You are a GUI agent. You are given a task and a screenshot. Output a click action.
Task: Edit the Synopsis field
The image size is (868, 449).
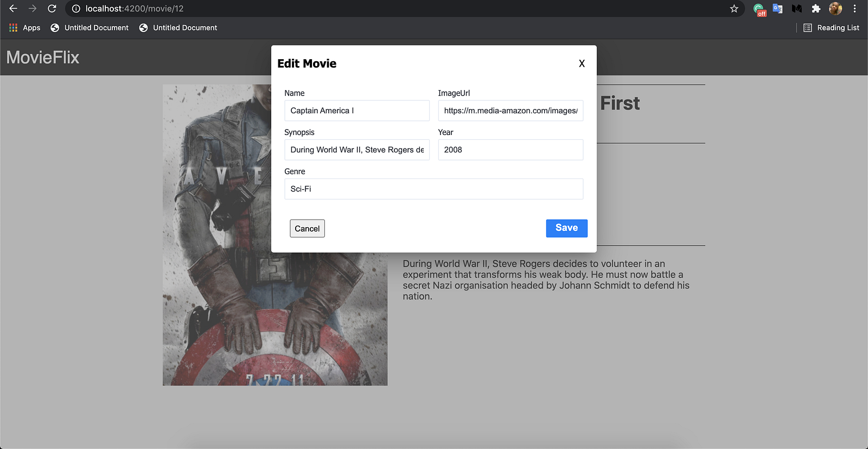coord(357,150)
